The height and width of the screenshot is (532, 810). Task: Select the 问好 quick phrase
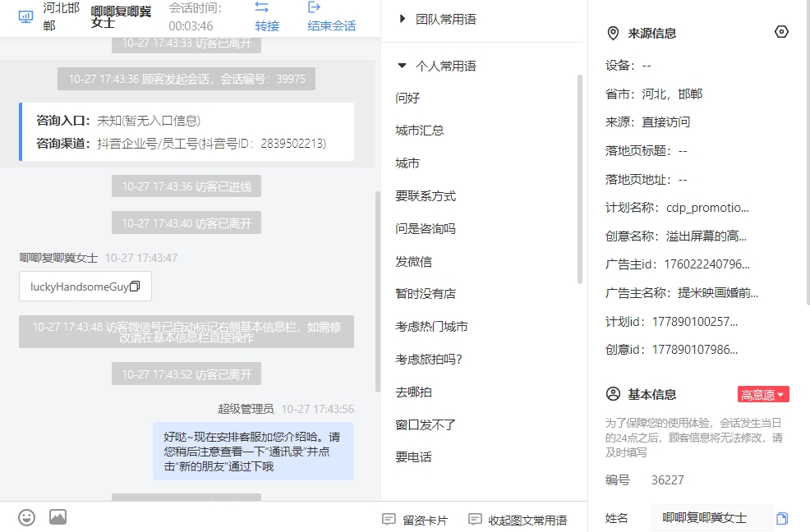click(407, 98)
